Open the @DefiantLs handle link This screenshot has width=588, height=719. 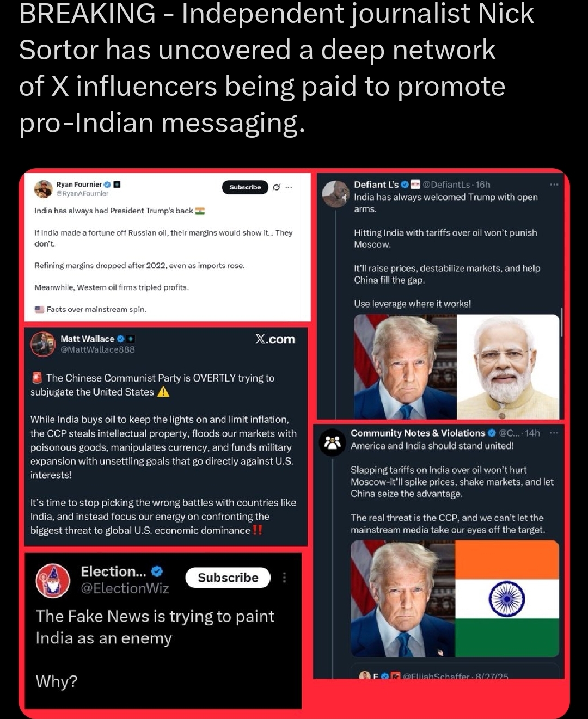tap(446, 185)
